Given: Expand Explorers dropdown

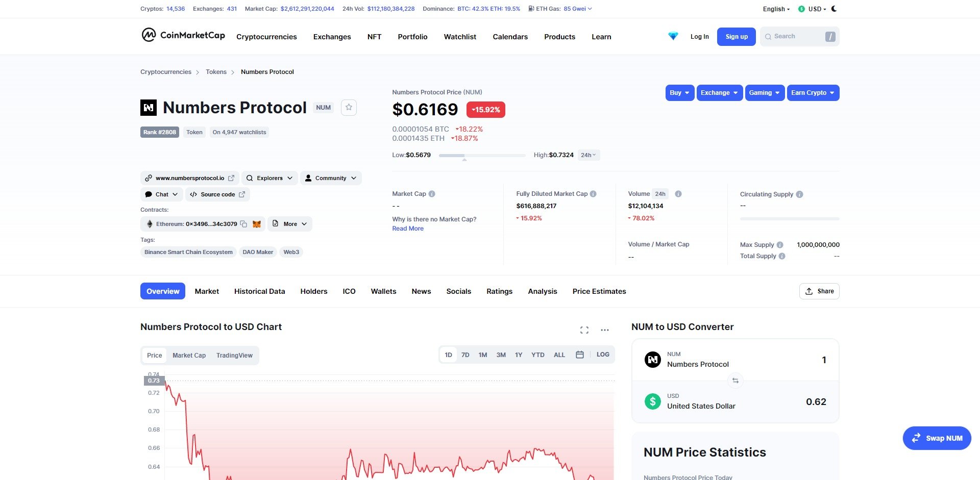Looking at the screenshot, I should coord(269,178).
